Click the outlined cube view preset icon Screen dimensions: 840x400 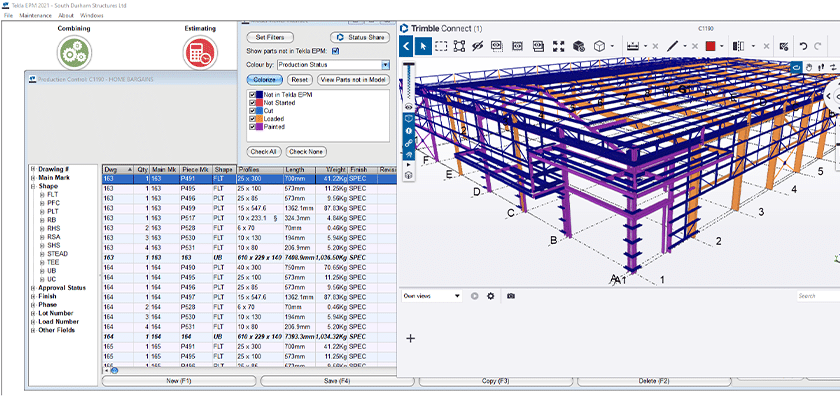pos(599,47)
